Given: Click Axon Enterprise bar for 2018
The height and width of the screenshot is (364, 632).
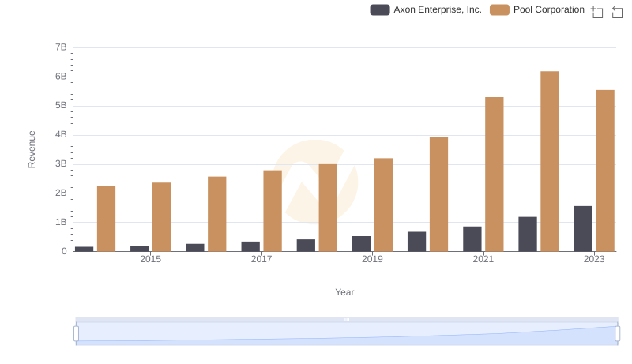Looking at the screenshot, I should 306,246.
